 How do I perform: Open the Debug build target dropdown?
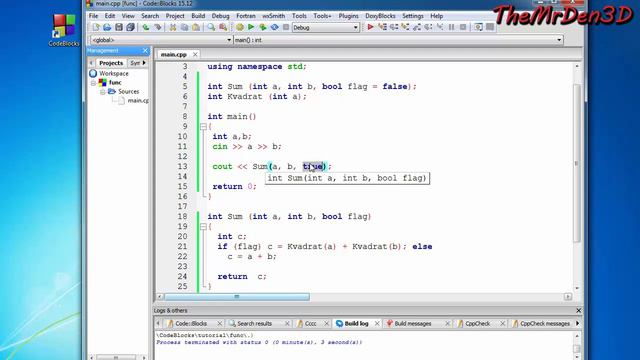coord(356,27)
